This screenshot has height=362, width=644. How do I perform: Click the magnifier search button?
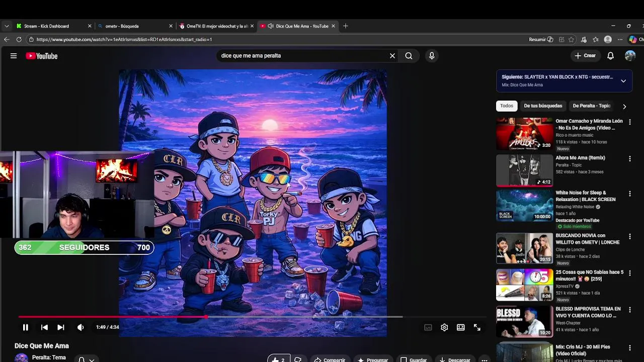[409, 56]
